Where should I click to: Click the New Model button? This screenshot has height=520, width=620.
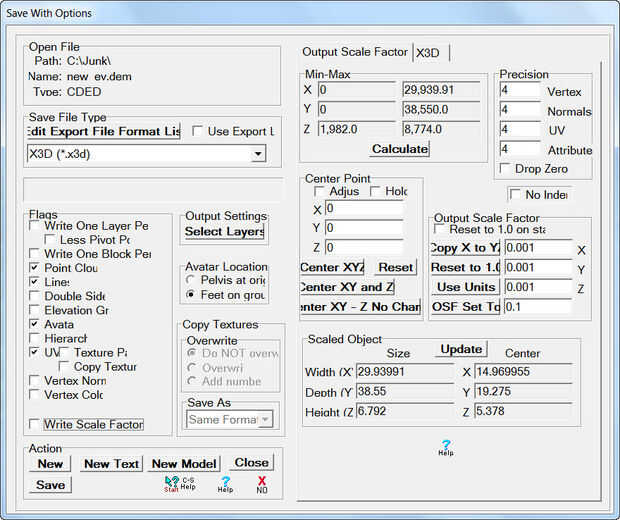point(184,463)
